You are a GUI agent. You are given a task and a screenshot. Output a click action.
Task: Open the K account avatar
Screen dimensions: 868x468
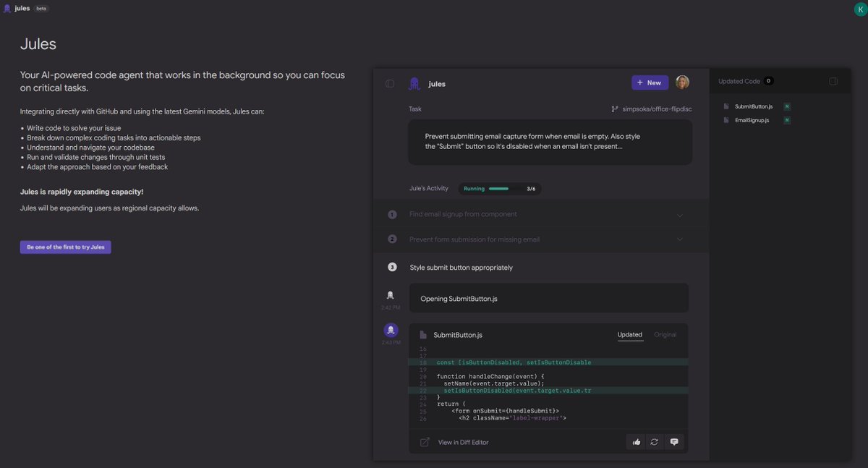pyautogui.click(x=860, y=9)
